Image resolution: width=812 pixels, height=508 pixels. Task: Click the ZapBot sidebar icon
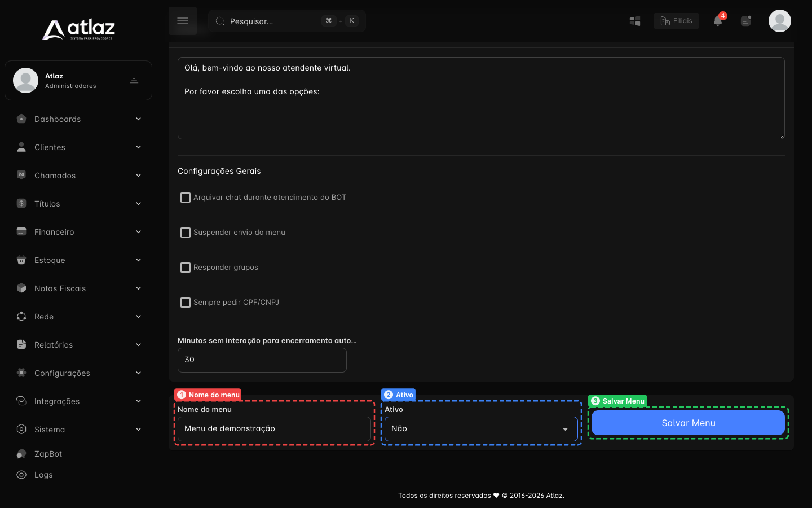click(21, 454)
